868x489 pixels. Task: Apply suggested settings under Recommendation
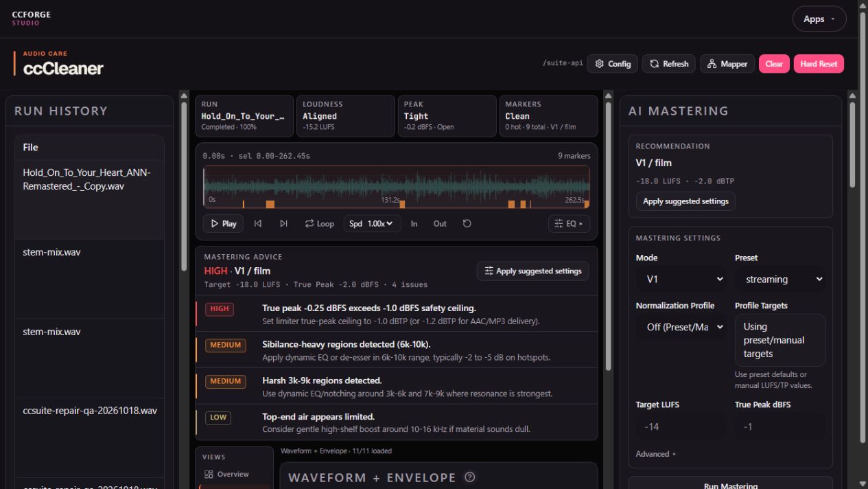click(685, 201)
